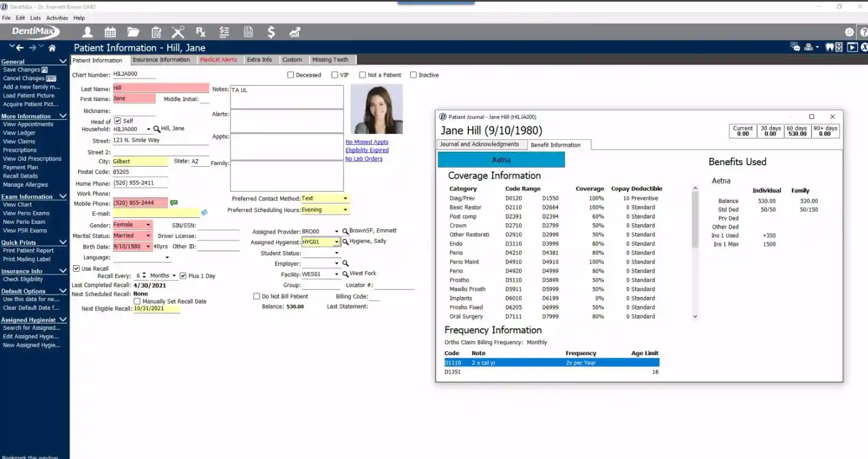This screenshot has height=459, width=868.
Task: Open the settings gear icon
Action: [849, 32]
